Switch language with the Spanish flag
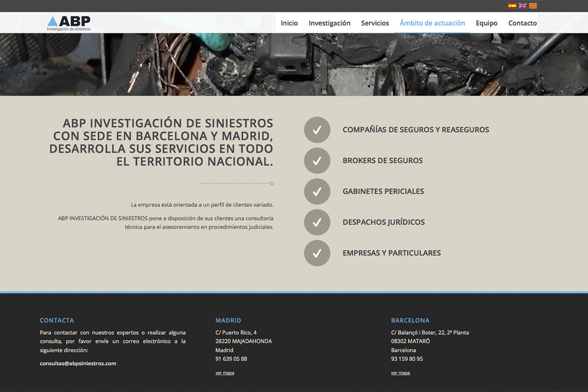The image size is (588, 392). 512,6
